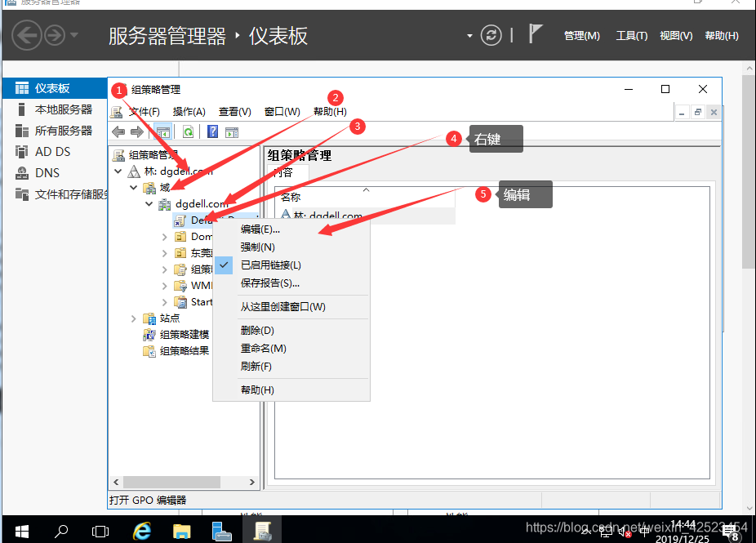Open the 操作(A) menu

click(189, 112)
